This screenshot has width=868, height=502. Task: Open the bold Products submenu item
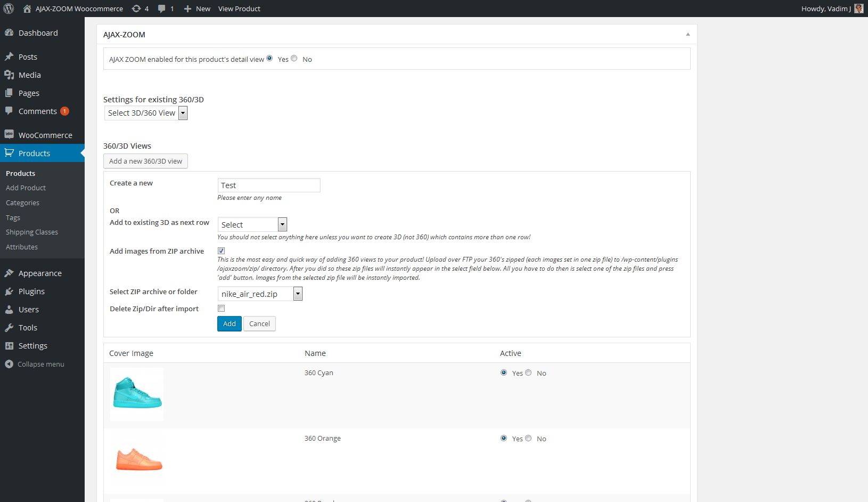20,173
